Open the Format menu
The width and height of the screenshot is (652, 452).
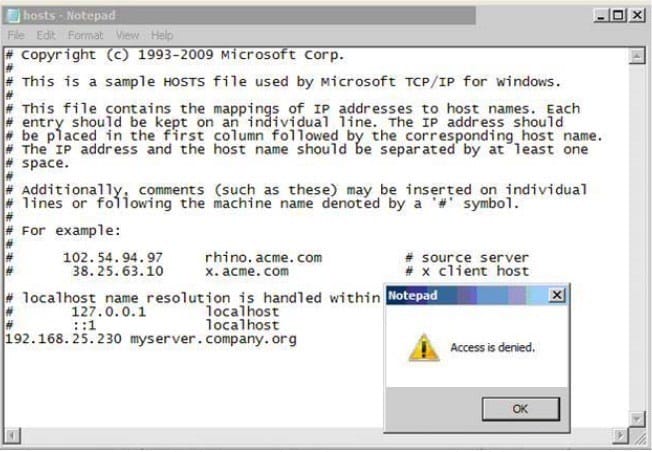click(x=85, y=35)
